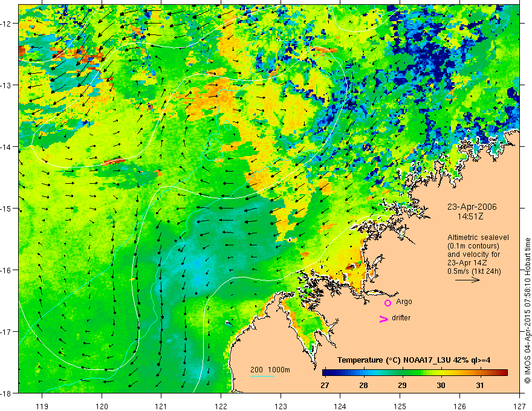Click the '0.5m/s (1kt 24h)' text
532x411 pixels.
474,271
